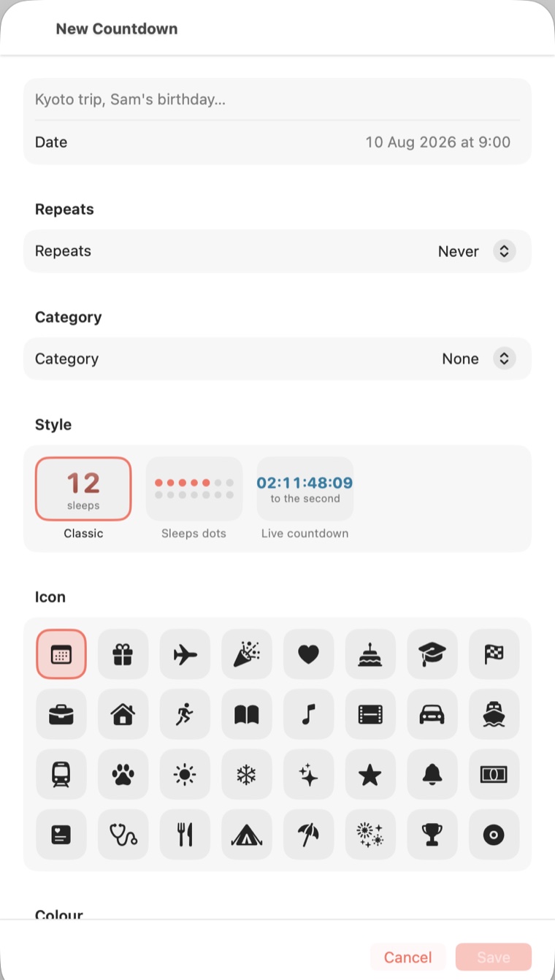
Task: Choose the beach umbrella icon
Action: 309,834
